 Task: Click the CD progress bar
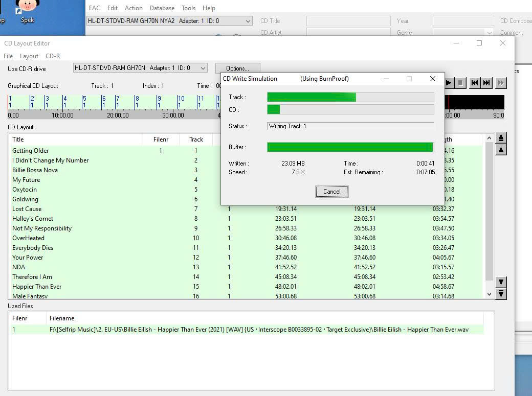click(350, 109)
